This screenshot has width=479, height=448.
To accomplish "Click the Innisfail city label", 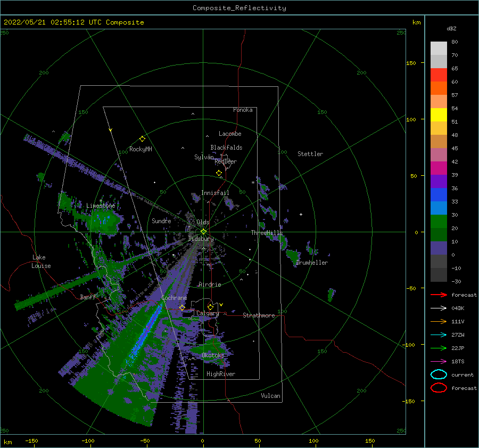I will pyautogui.click(x=215, y=193).
